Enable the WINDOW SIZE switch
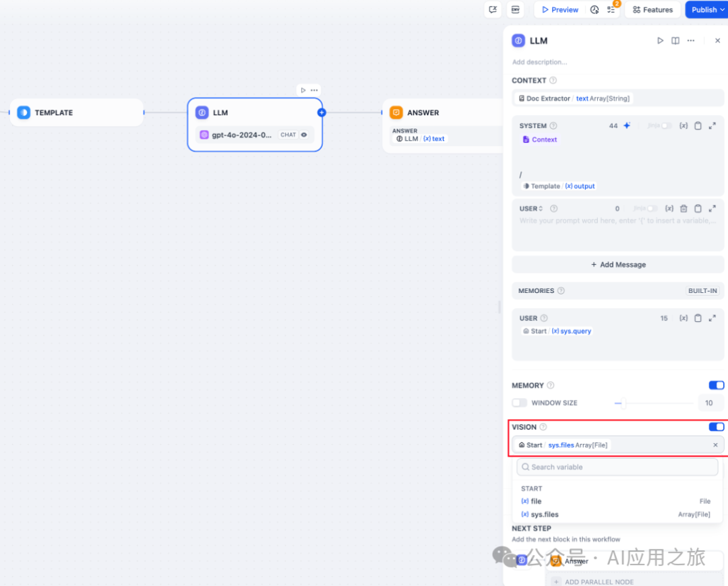Image resolution: width=728 pixels, height=586 pixels. pyautogui.click(x=519, y=403)
